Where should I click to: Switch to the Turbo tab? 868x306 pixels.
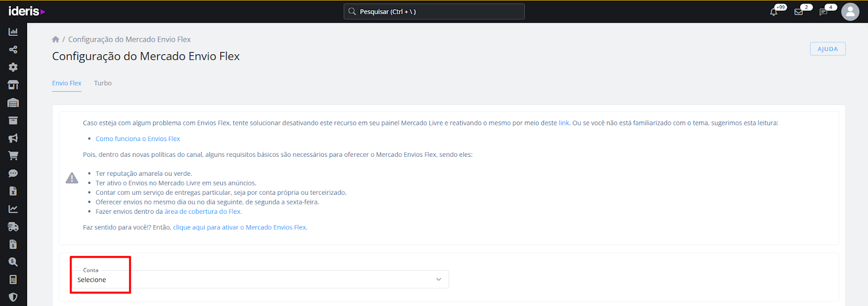coord(103,83)
